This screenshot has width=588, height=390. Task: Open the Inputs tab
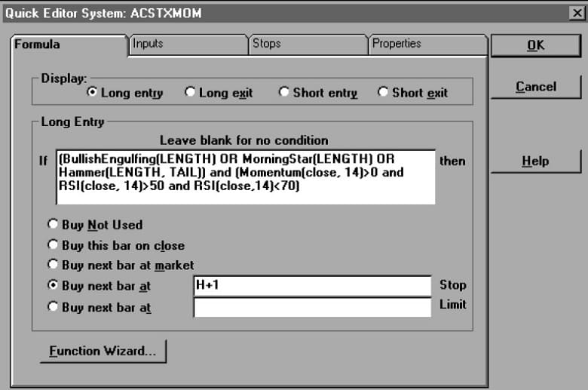pos(148,44)
